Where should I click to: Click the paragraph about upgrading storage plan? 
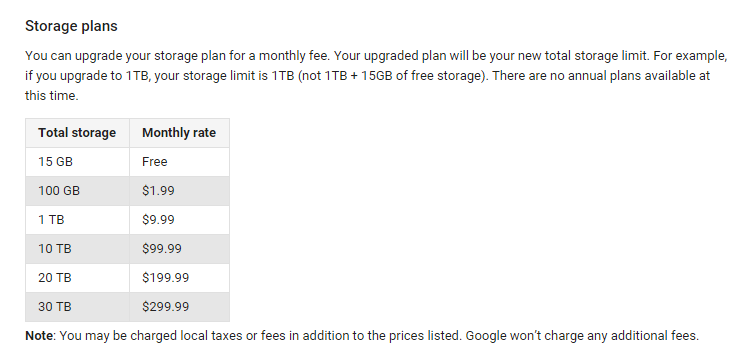(376, 76)
